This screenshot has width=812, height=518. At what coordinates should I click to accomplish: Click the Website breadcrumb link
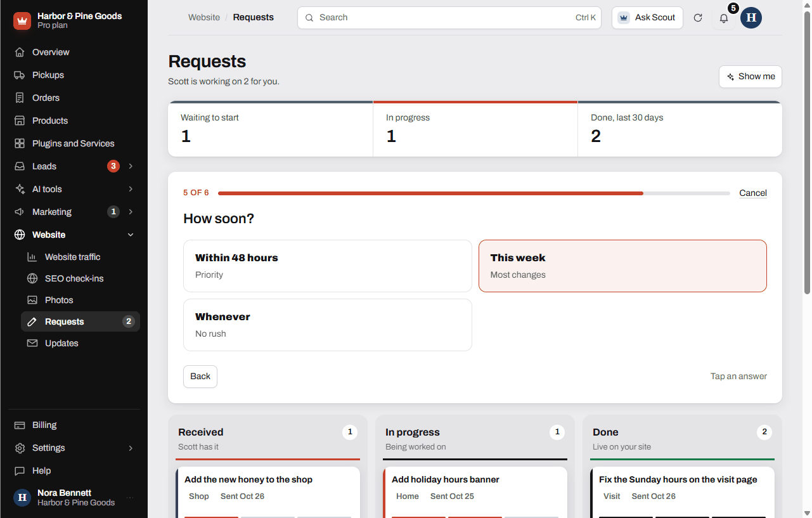pos(204,18)
